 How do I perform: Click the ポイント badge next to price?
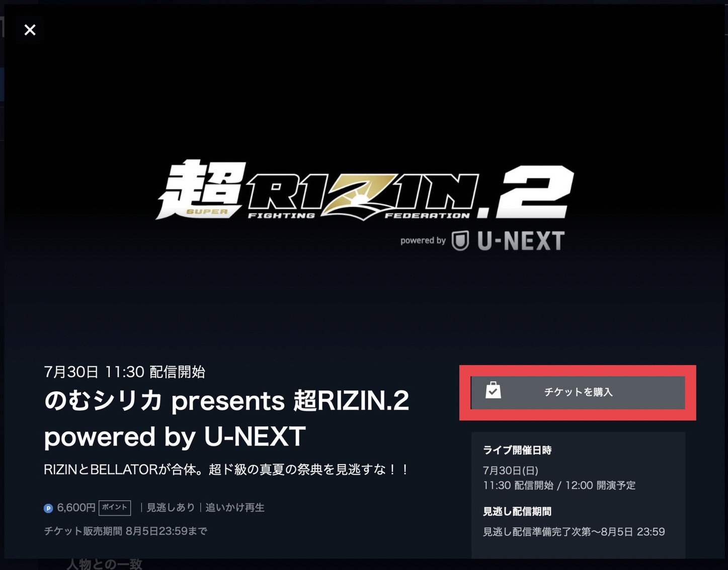point(115,507)
